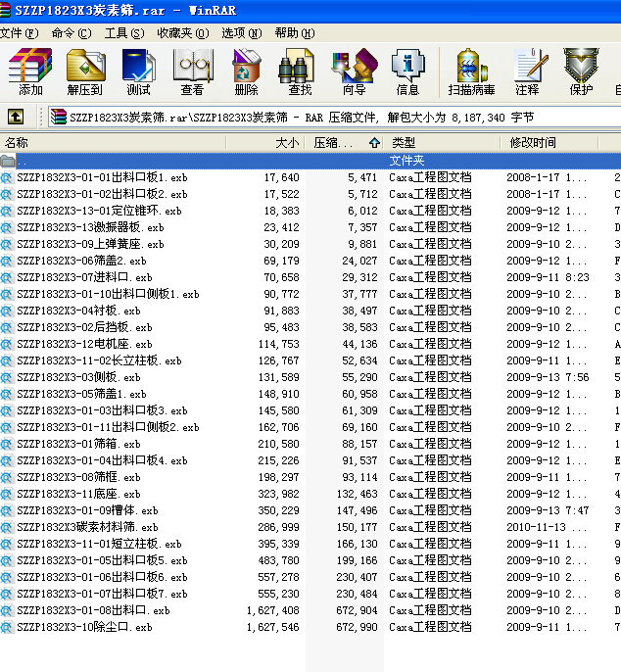Click the 测试 (Test) toolbar icon
The image size is (621, 672).
[138, 65]
